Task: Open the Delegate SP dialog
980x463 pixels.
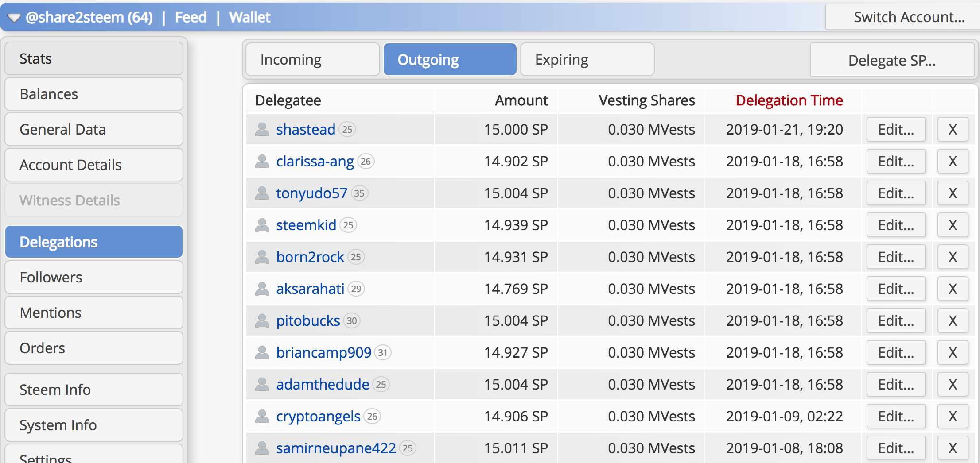Action: [891, 60]
